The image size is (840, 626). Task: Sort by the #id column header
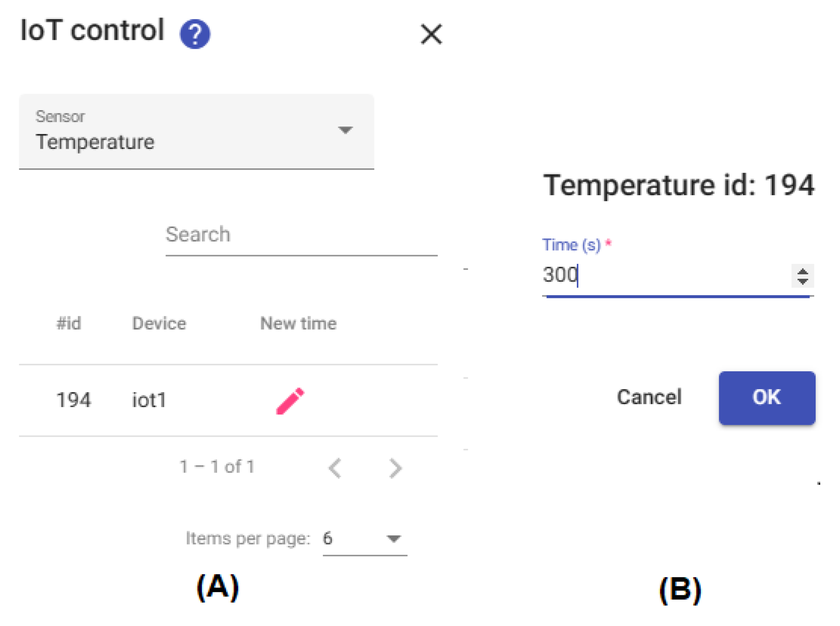69,323
